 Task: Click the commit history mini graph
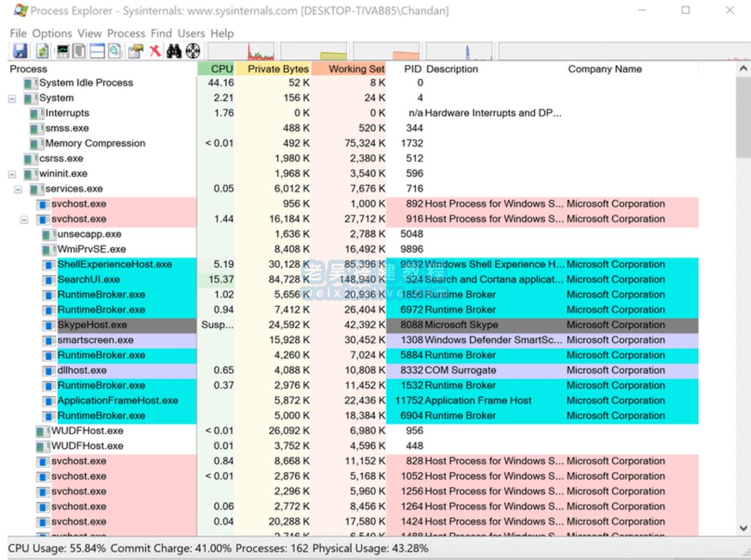click(314, 51)
